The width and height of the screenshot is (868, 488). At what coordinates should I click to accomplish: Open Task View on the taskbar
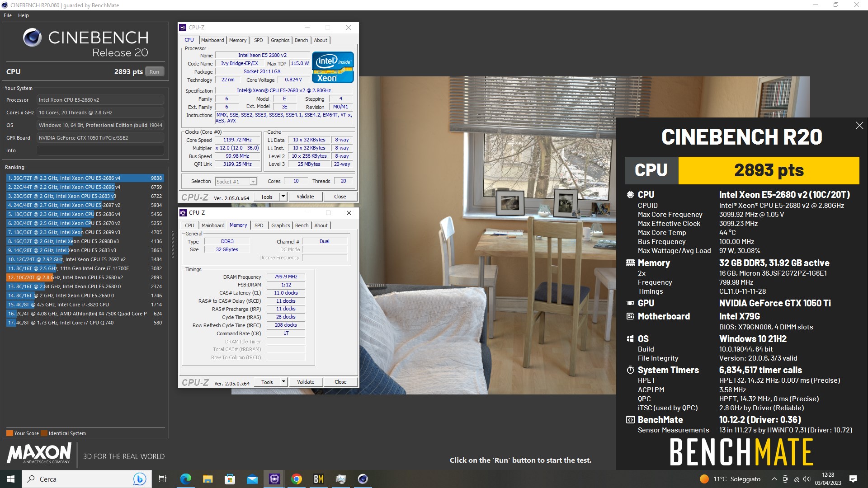pos(163,479)
